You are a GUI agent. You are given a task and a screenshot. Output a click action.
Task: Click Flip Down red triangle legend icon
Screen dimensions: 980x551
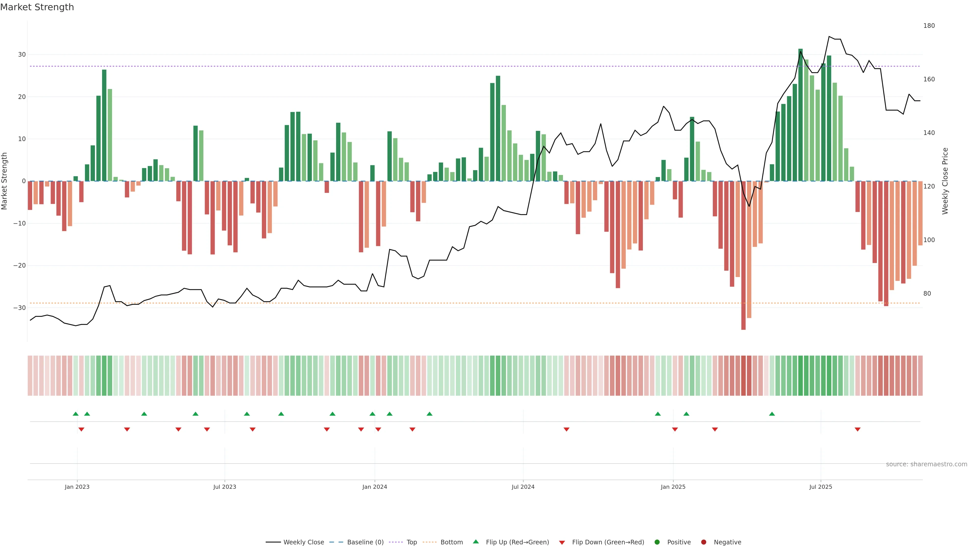coord(562,542)
